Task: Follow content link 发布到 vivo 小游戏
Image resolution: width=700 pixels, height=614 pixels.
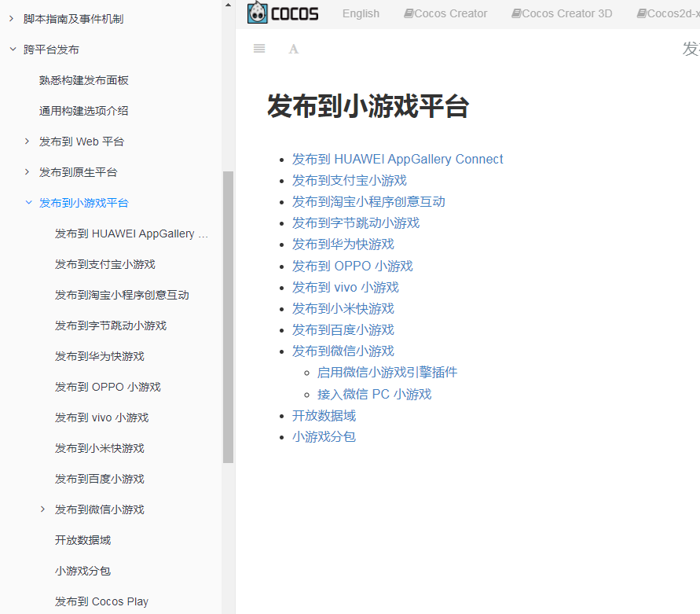Action: (x=345, y=287)
